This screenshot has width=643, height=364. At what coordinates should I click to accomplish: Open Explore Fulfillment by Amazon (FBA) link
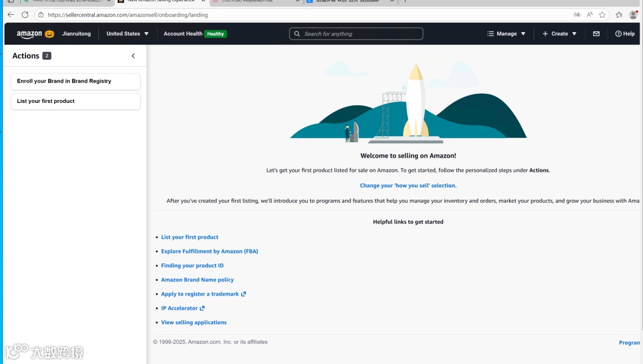(x=210, y=252)
